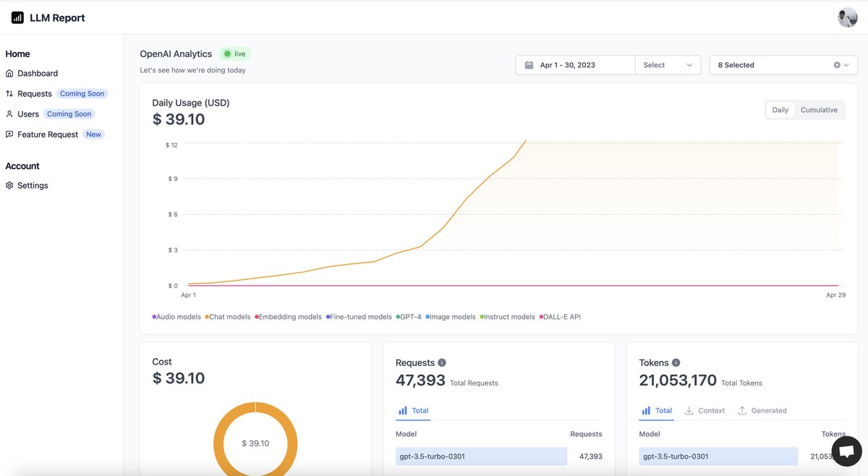Click the bar chart icon in the Tokens Total tab
The height and width of the screenshot is (476, 868).
point(646,410)
